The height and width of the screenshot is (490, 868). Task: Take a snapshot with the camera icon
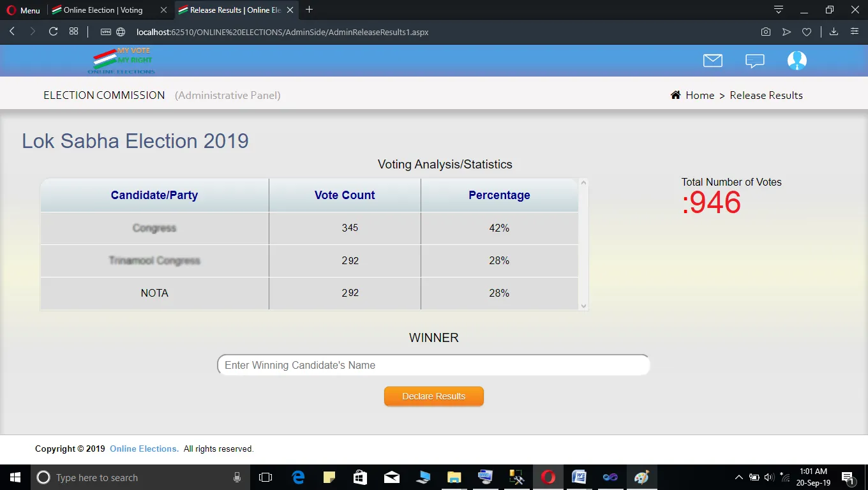(766, 32)
